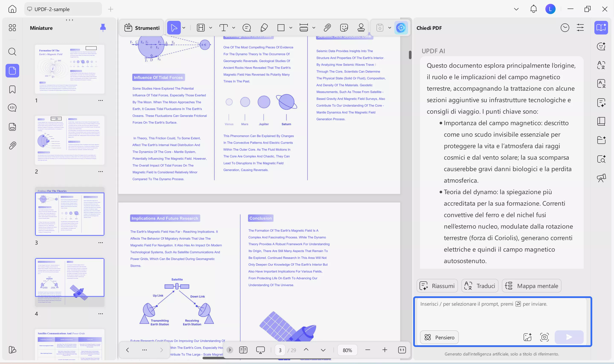The width and height of the screenshot is (614, 364).
Task: Select the highlighter pen tool
Action: coord(264,28)
